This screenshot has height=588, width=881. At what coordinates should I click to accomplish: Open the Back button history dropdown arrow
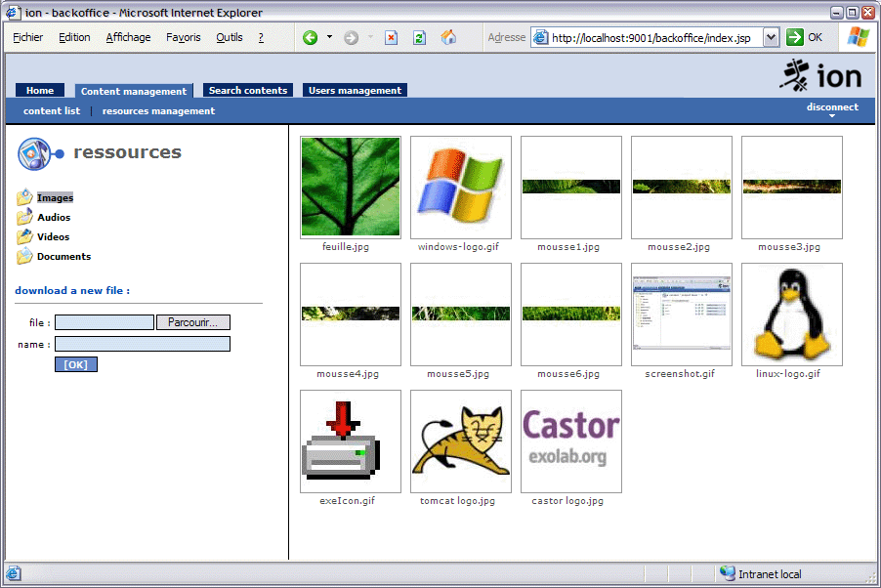329,37
